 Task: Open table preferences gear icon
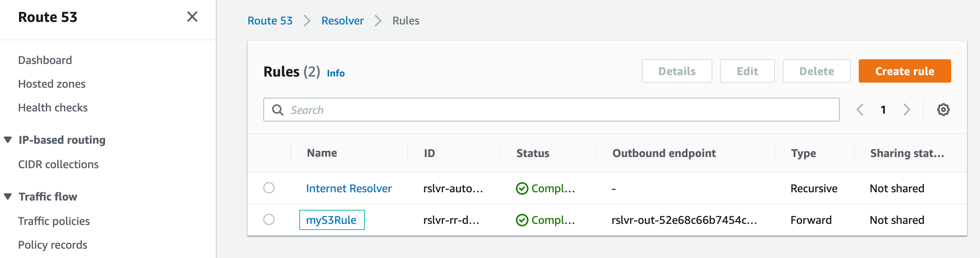[943, 110]
